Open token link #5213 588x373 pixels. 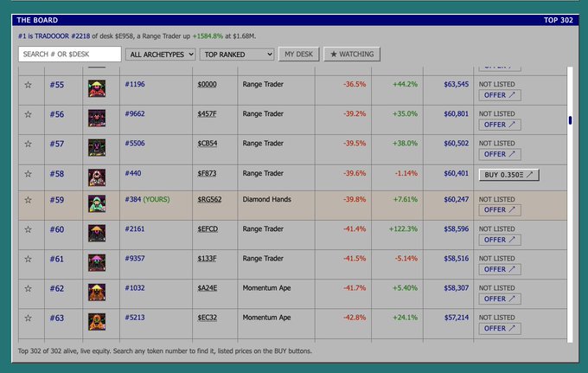(135, 318)
